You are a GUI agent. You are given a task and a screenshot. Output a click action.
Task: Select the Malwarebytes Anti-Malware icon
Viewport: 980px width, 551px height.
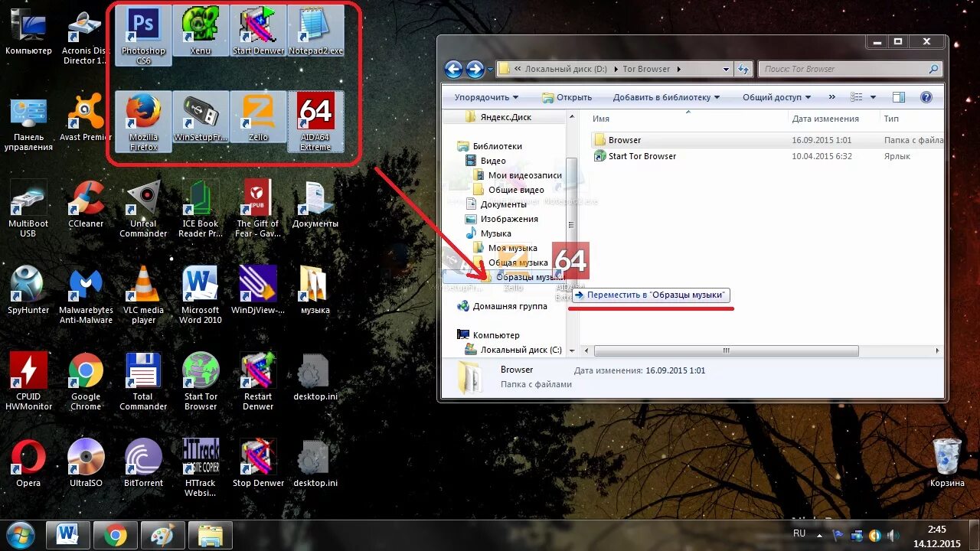click(86, 295)
